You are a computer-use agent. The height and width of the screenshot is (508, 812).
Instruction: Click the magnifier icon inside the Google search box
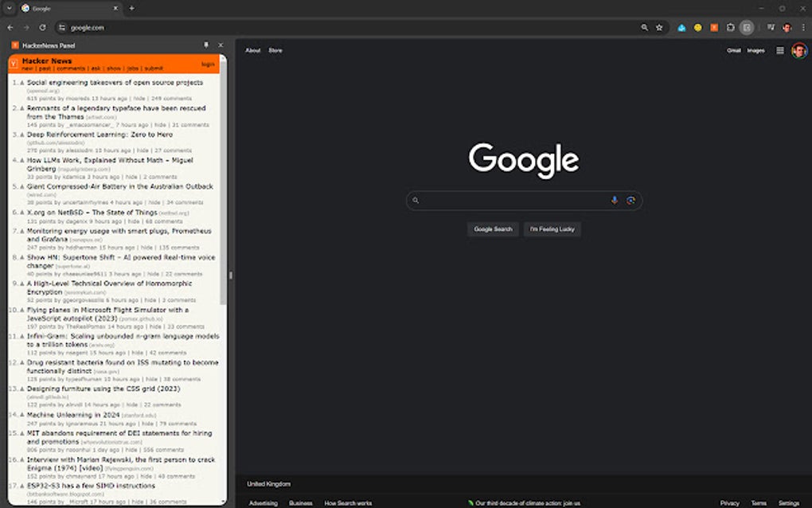(x=417, y=200)
